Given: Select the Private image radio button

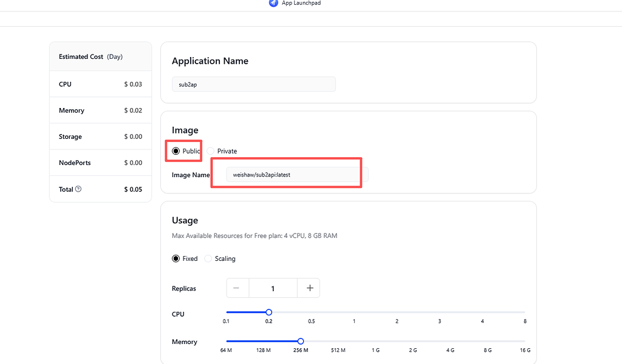Looking at the screenshot, I should tap(211, 151).
